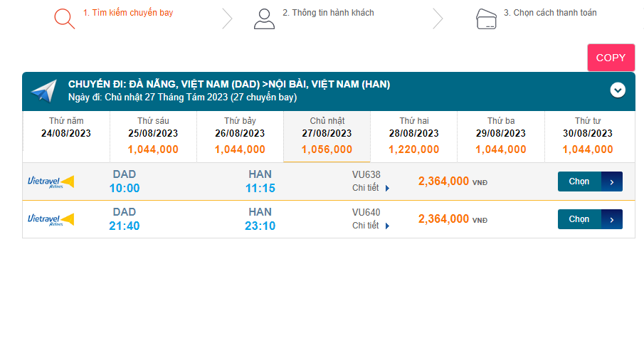644x363 pixels.
Task: Click the payment method wallet icon
Action: point(486,19)
